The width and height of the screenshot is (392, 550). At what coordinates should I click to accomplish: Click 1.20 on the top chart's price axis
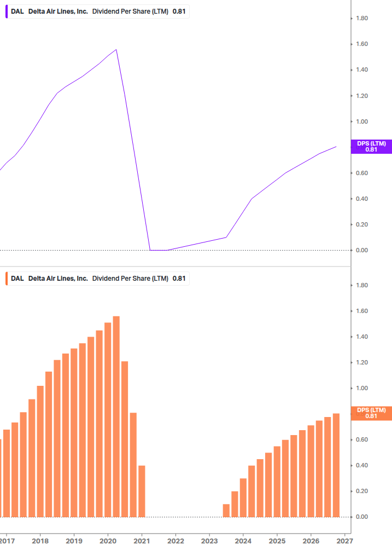362,96
